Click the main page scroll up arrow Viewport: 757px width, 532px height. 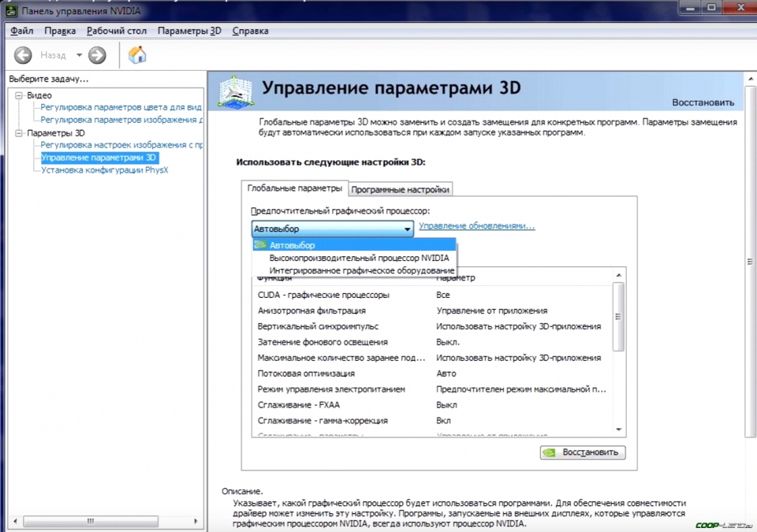tap(750, 79)
